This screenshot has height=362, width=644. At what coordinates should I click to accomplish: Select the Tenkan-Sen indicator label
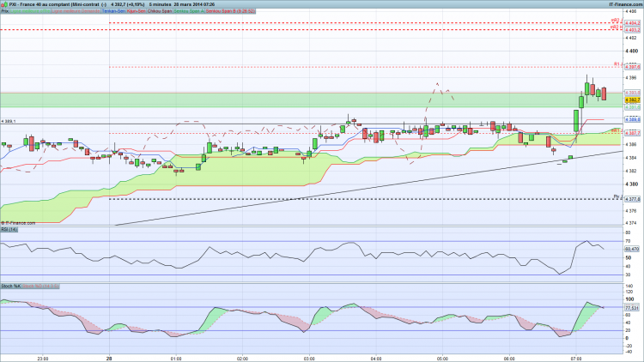113,11
